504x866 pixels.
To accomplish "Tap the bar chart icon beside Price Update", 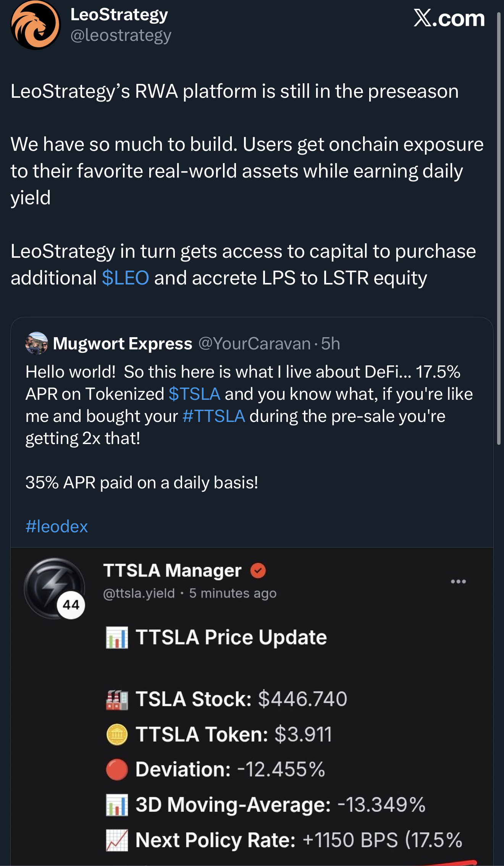I will (117, 638).
